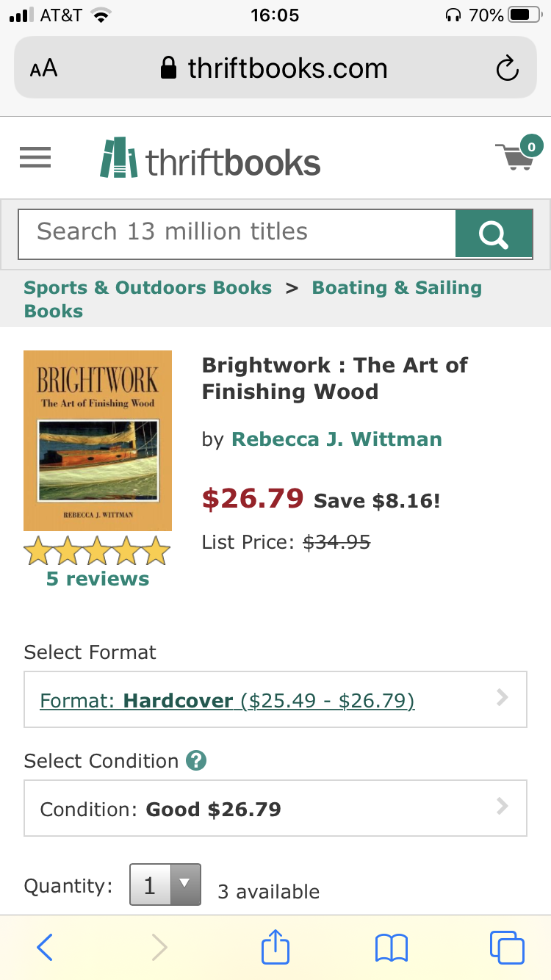
Task: Expand the Format: Hardcover selector
Action: coord(275,699)
